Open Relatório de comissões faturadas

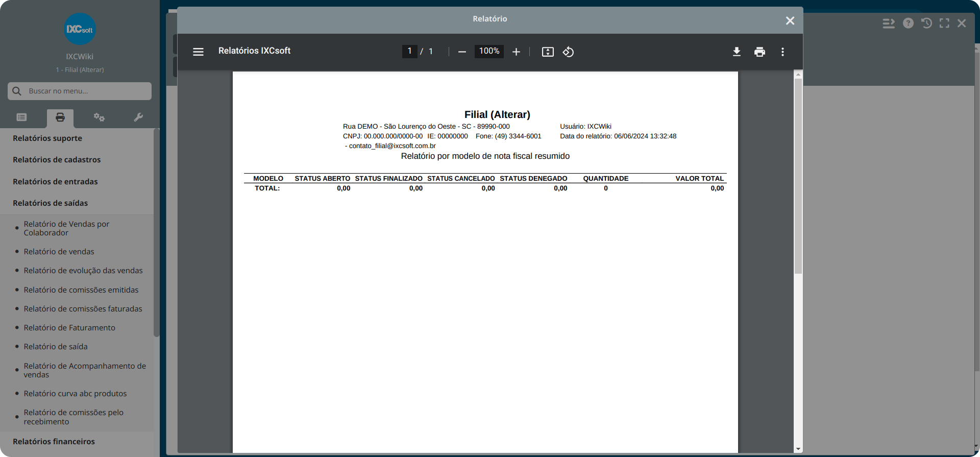(x=83, y=309)
